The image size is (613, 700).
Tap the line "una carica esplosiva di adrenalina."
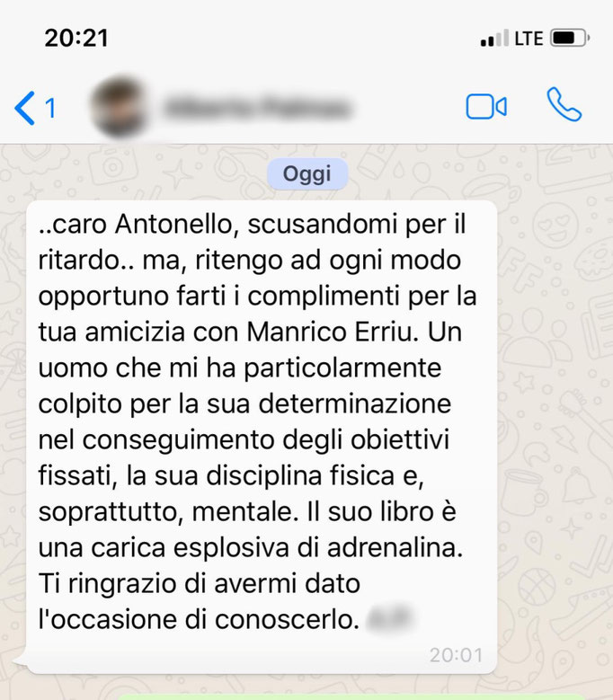pyautogui.click(x=251, y=548)
